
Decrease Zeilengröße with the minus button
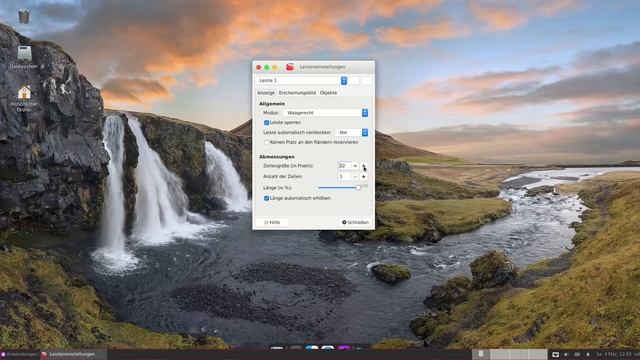pos(355,166)
